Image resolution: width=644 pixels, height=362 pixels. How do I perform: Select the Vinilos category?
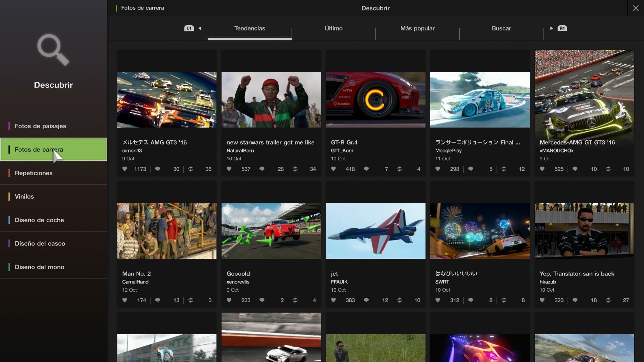[24, 197]
